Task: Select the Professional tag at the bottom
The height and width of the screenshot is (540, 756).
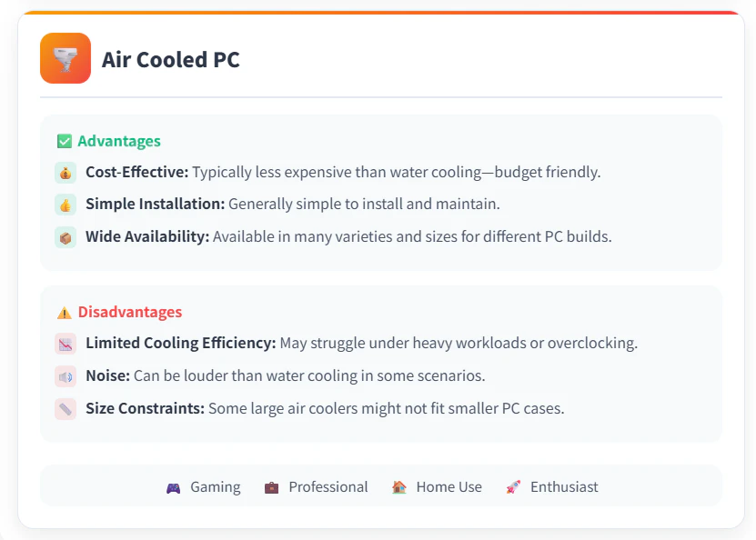Action: coord(328,486)
